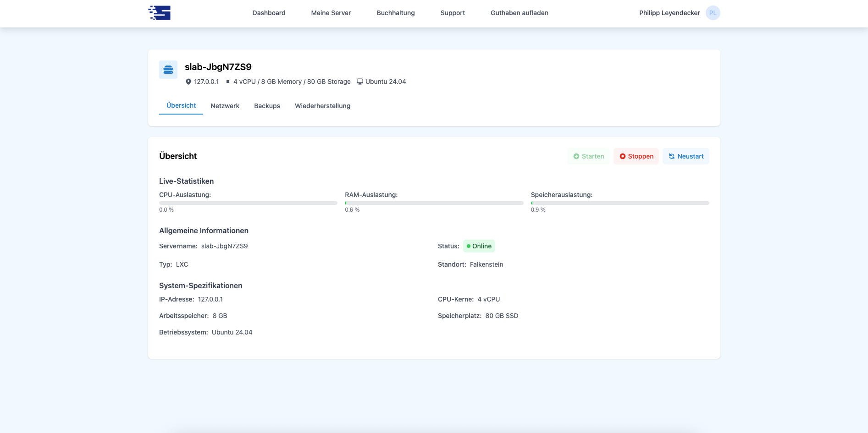Select Guthaben aufladen in navigation
The width and height of the screenshot is (868, 433).
tap(519, 13)
